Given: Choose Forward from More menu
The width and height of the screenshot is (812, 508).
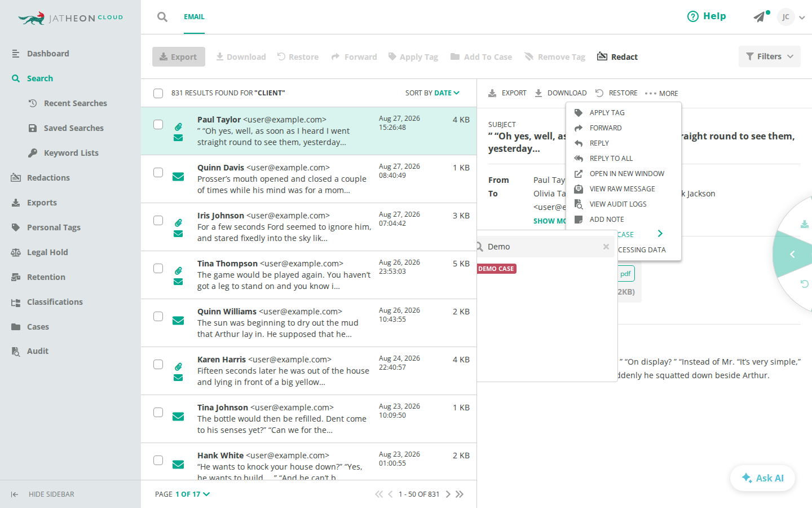Looking at the screenshot, I should pos(606,128).
